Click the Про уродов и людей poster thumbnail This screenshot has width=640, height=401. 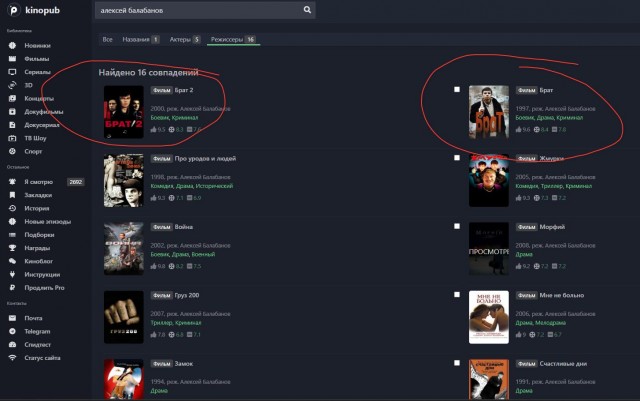point(124,180)
